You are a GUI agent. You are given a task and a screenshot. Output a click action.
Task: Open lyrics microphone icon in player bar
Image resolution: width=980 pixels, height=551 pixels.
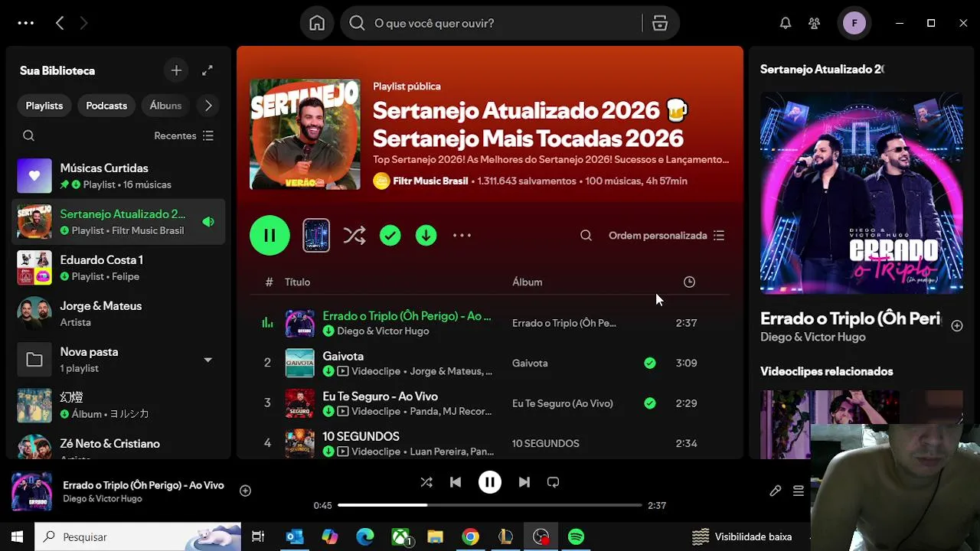[x=775, y=491]
